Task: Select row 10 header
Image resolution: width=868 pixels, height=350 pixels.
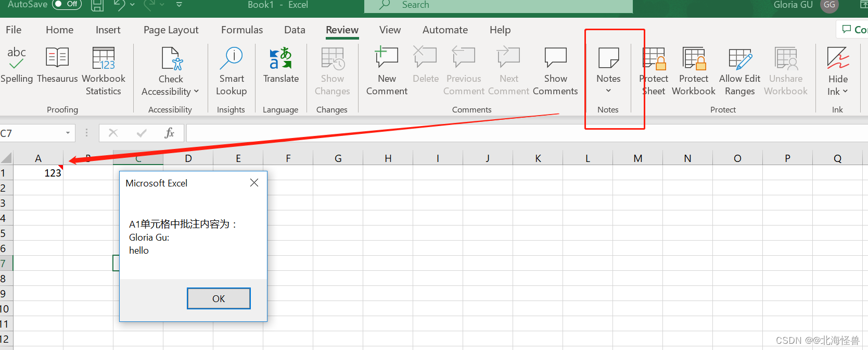Action: 6,309
